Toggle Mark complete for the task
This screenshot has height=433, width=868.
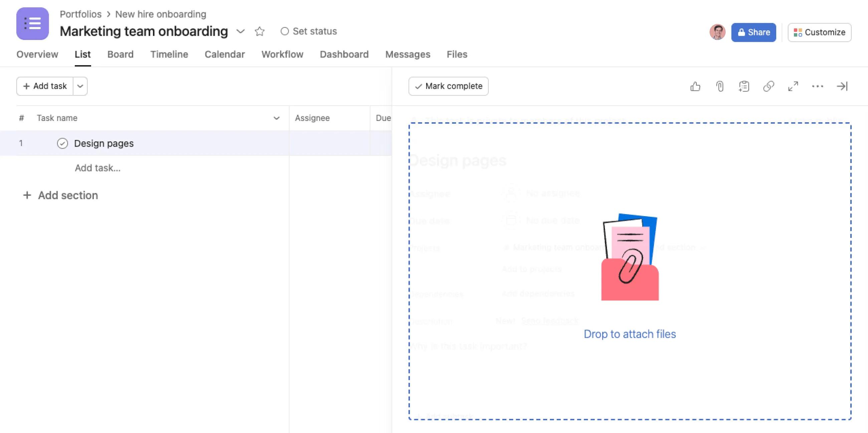(x=448, y=86)
